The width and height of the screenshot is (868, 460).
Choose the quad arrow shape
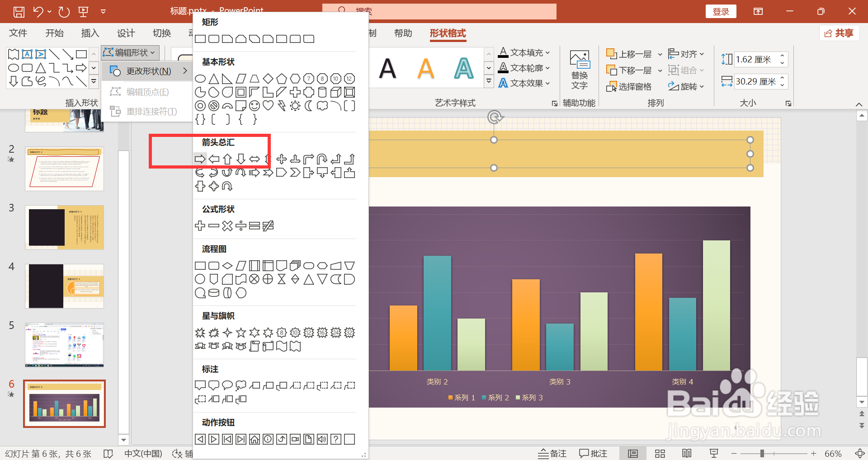tap(282, 159)
